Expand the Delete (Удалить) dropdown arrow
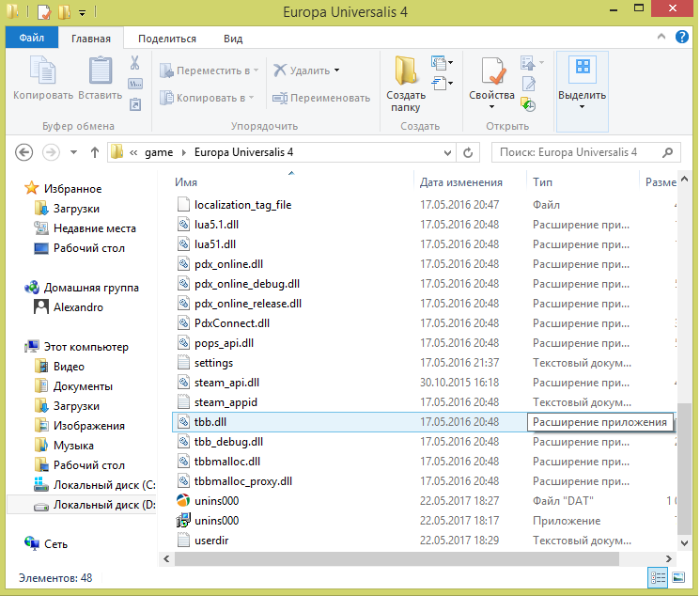 click(x=337, y=71)
